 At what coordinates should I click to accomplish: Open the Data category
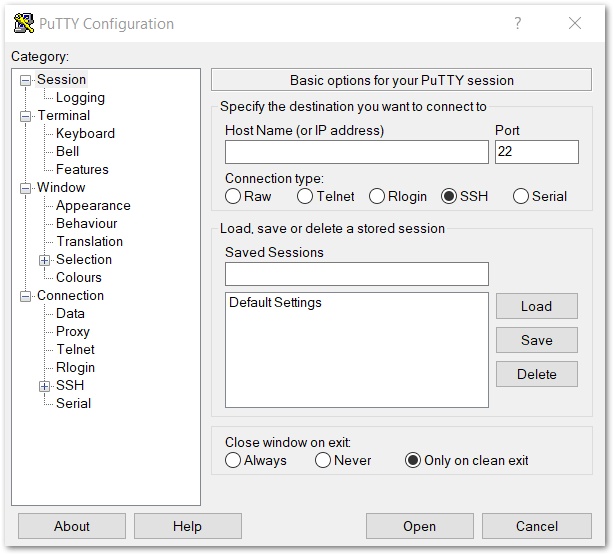point(70,314)
